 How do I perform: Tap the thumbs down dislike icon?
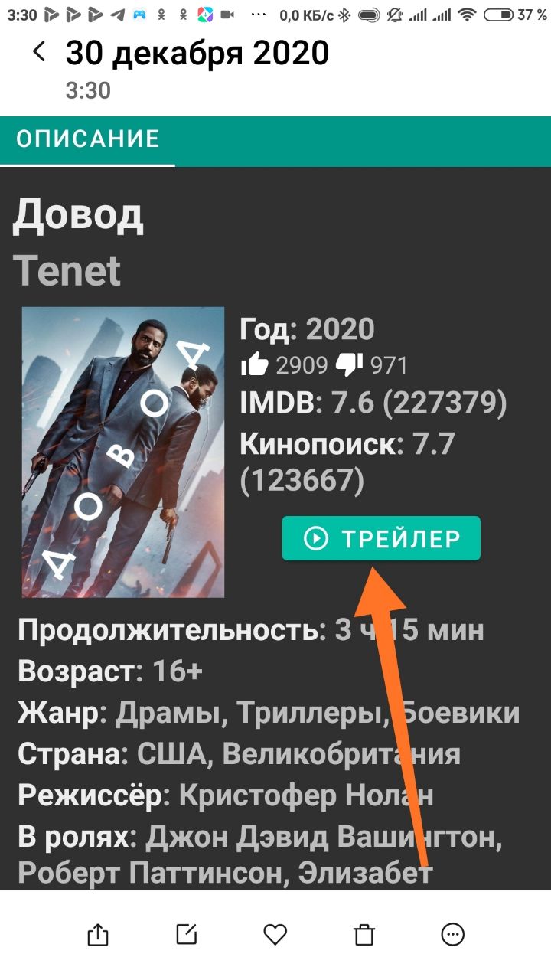349,365
